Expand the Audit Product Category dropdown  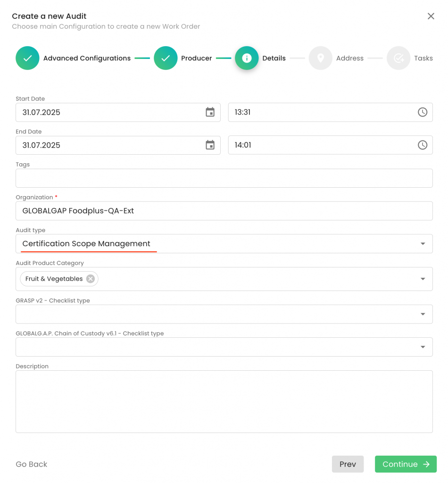tap(423, 279)
